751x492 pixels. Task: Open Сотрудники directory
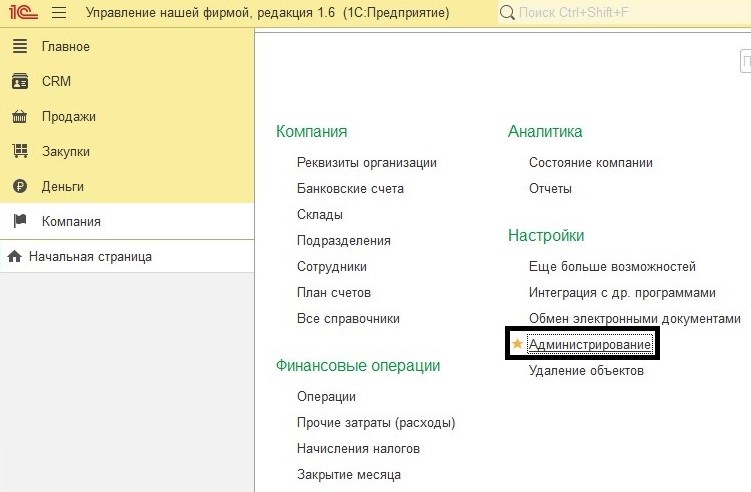[331, 267]
